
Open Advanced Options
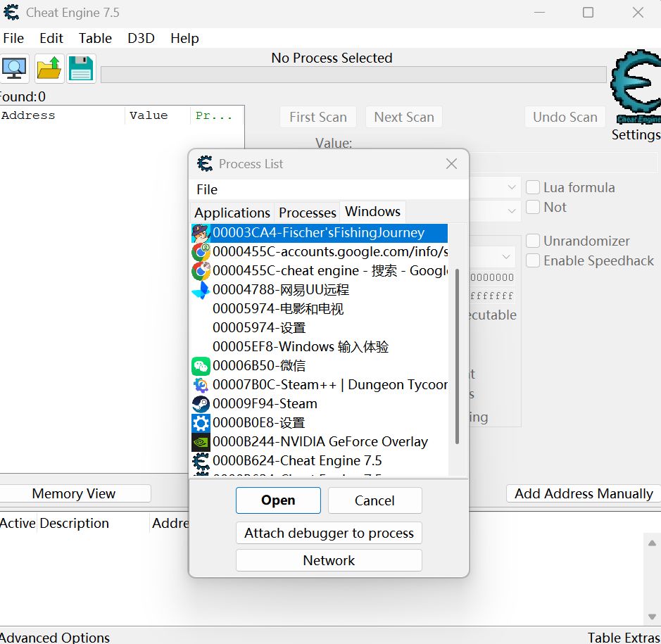[55, 637]
